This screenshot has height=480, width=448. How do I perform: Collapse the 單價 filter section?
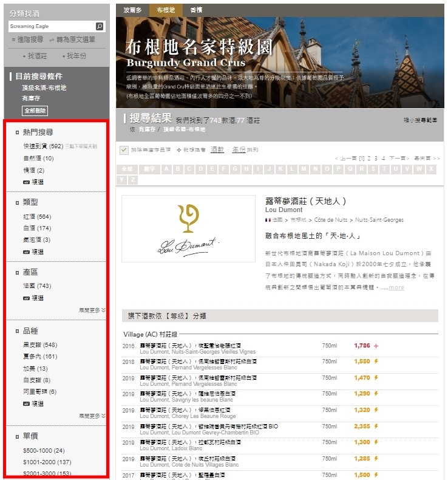coord(17,436)
